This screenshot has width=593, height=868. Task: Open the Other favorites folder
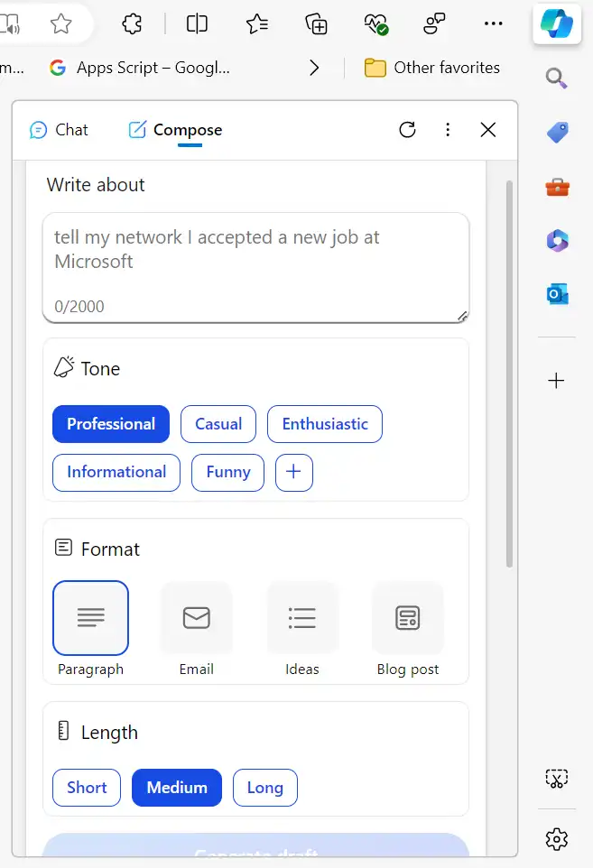click(432, 68)
